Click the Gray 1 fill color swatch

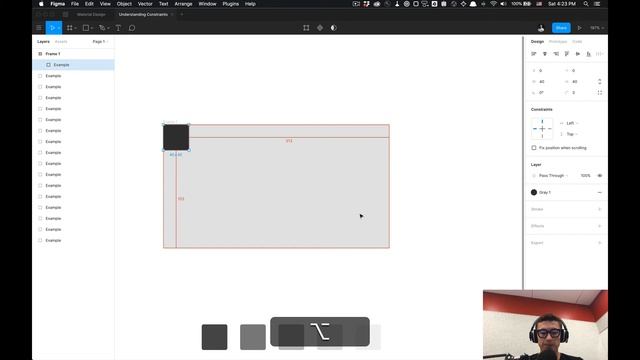pos(534,192)
